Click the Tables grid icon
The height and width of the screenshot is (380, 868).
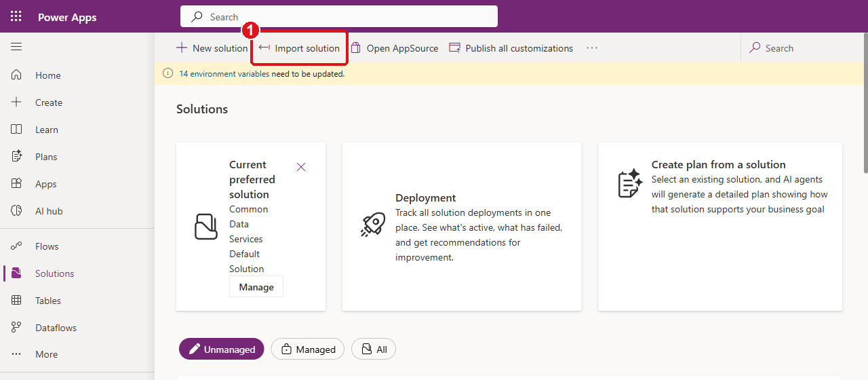tap(17, 301)
